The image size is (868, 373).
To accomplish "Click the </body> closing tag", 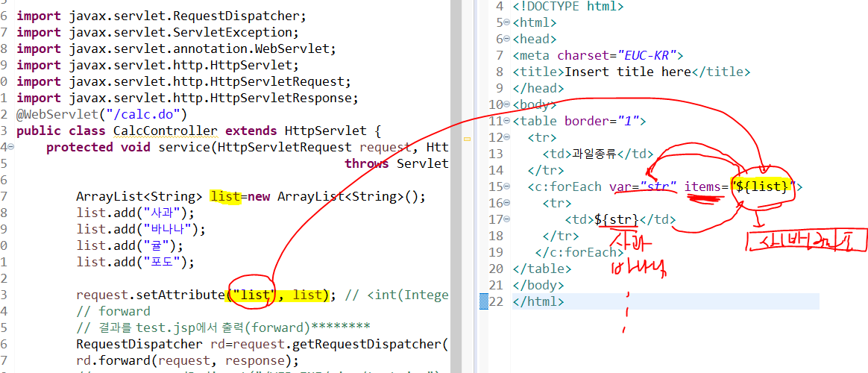I will pos(538,286).
